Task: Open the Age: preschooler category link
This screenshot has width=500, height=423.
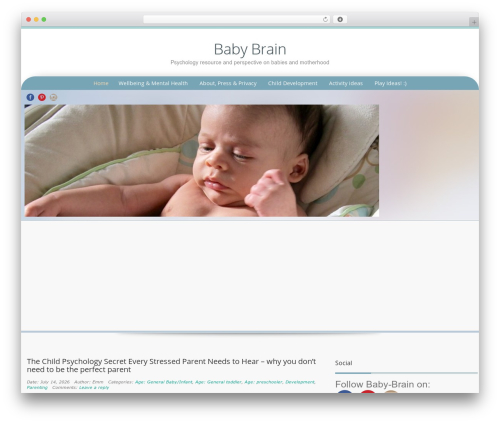Action: [263, 382]
